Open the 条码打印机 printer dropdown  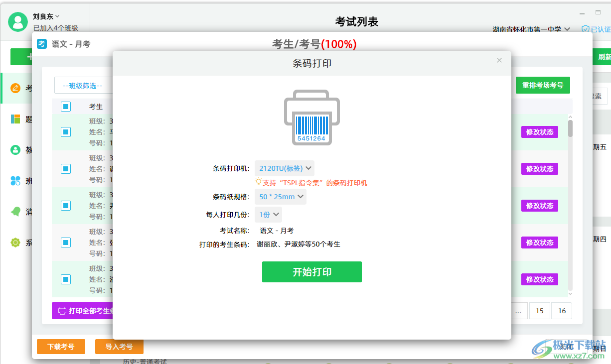click(285, 168)
